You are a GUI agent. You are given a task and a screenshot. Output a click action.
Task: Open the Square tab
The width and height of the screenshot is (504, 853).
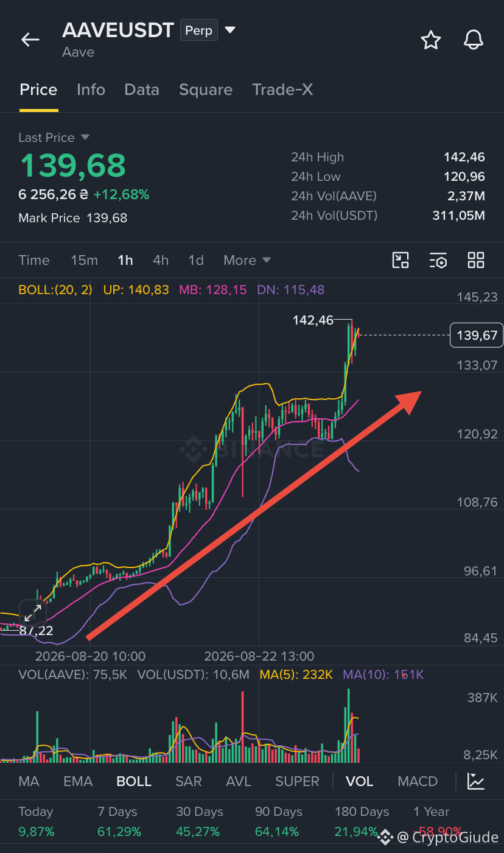(x=206, y=90)
